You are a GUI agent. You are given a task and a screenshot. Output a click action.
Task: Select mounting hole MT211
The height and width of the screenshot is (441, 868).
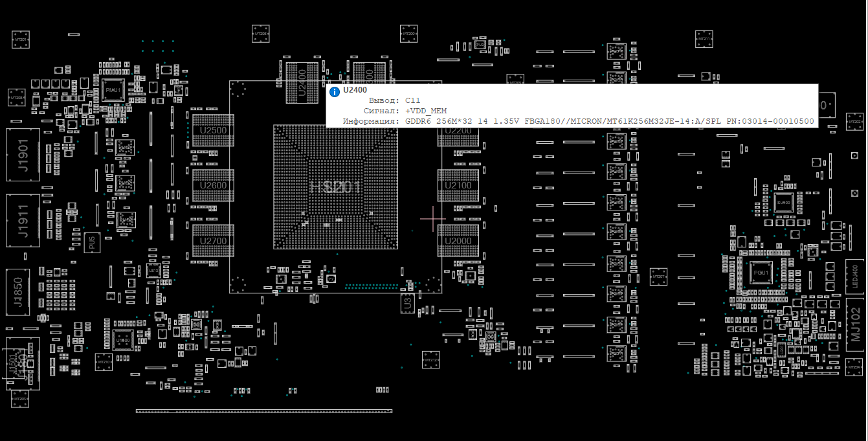click(704, 38)
